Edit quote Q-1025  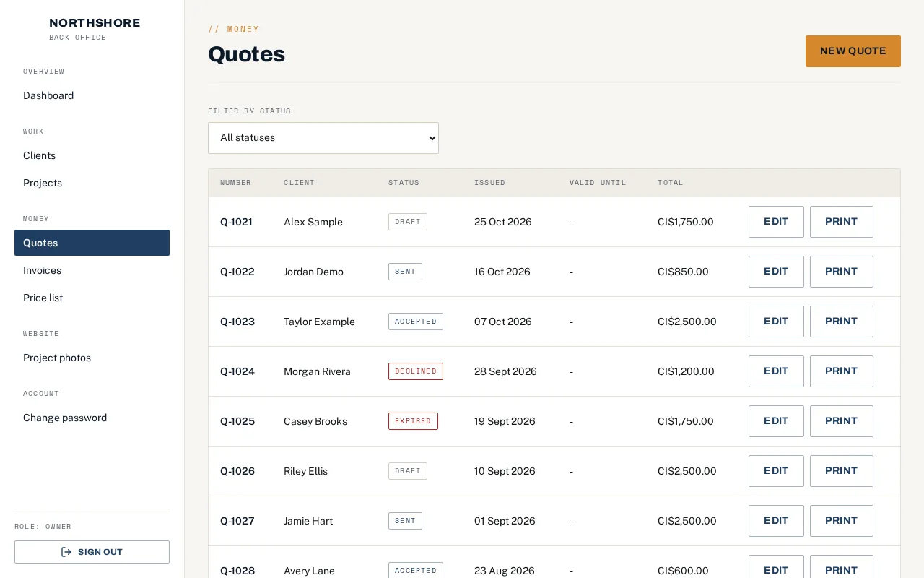[776, 421]
